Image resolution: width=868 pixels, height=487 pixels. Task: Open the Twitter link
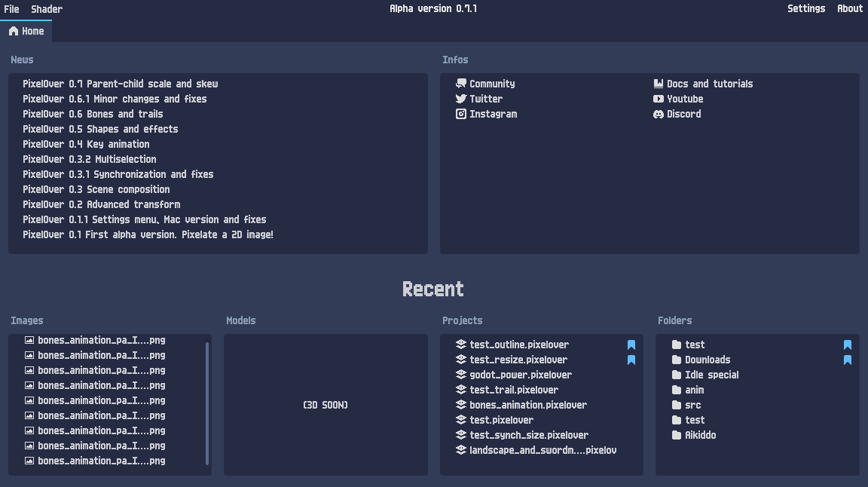click(486, 99)
